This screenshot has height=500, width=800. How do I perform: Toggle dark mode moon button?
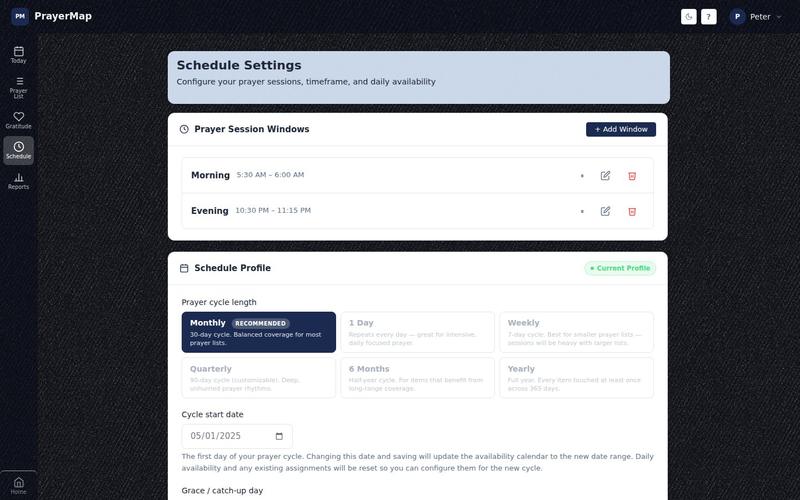(x=688, y=17)
